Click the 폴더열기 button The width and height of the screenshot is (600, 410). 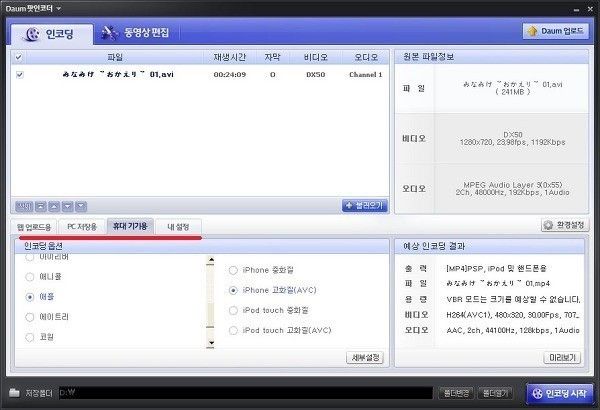(495, 393)
